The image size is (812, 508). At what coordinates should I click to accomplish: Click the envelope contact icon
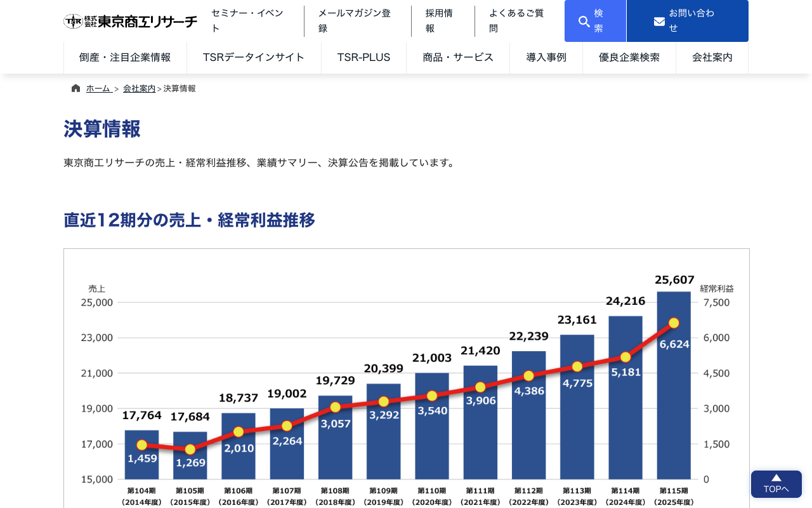pyautogui.click(x=659, y=22)
